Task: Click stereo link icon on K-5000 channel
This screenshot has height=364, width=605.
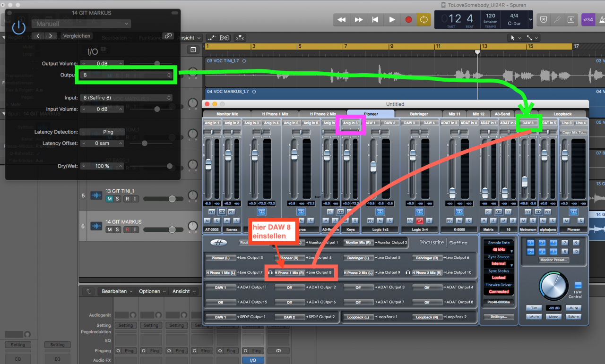Action: pyautogui.click(x=459, y=212)
